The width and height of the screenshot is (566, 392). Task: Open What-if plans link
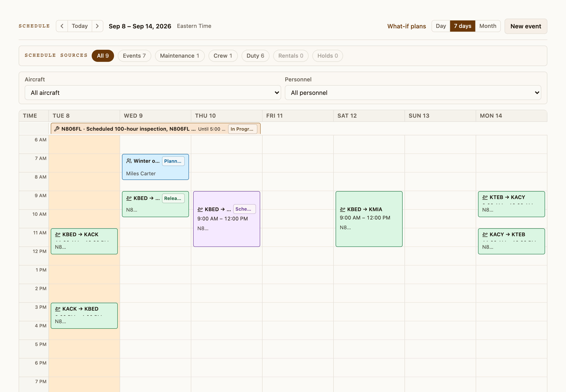pyautogui.click(x=406, y=26)
